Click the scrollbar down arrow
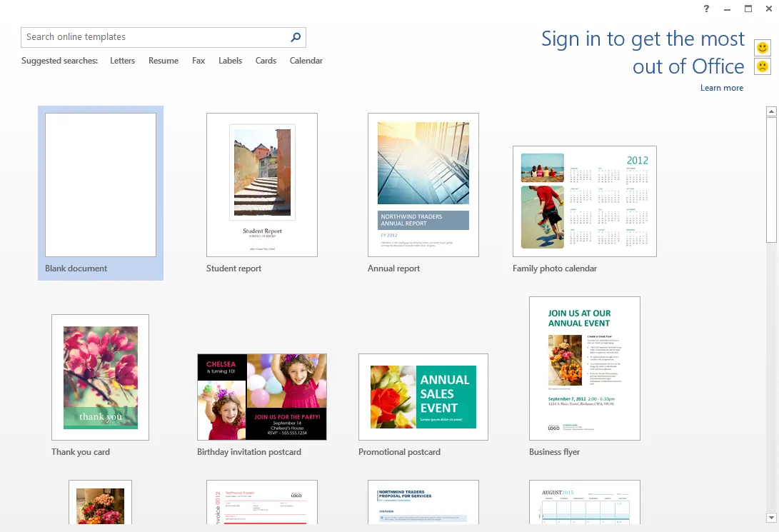The height and width of the screenshot is (532, 779). coord(771,518)
